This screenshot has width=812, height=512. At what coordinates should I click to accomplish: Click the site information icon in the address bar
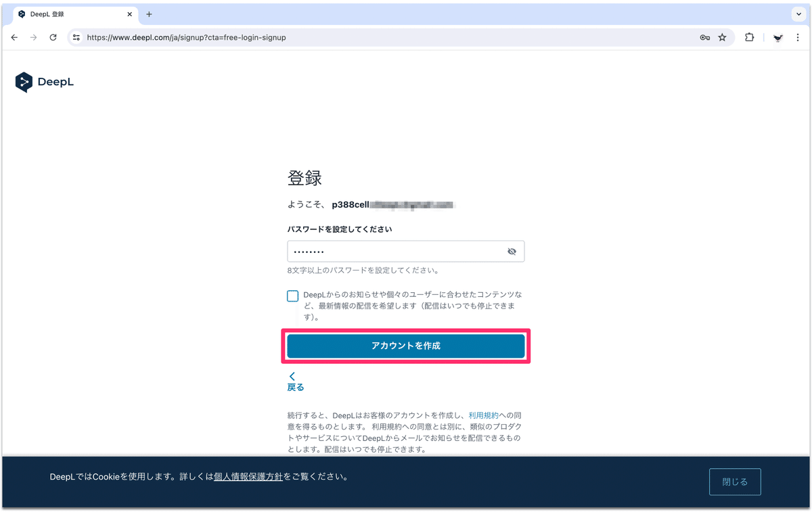click(76, 37)
